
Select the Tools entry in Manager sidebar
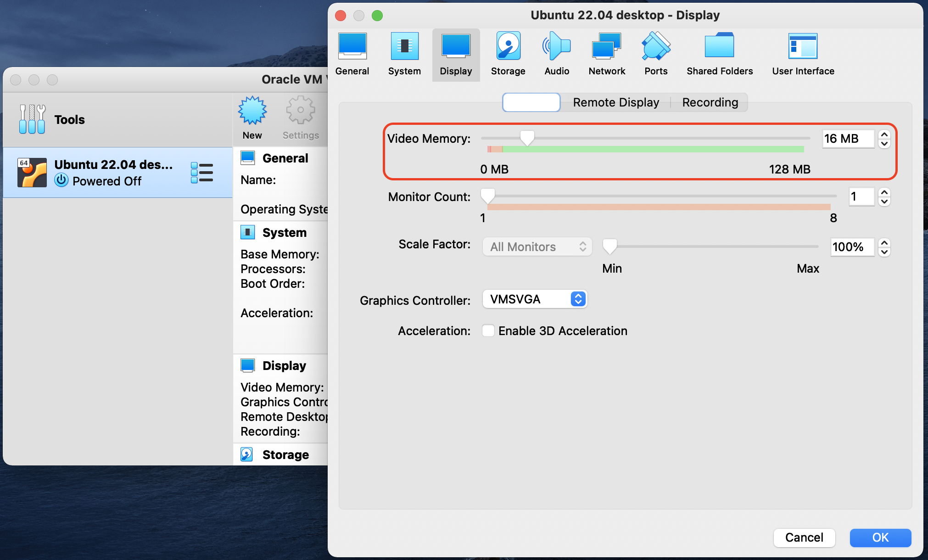(x=117, y=120)
